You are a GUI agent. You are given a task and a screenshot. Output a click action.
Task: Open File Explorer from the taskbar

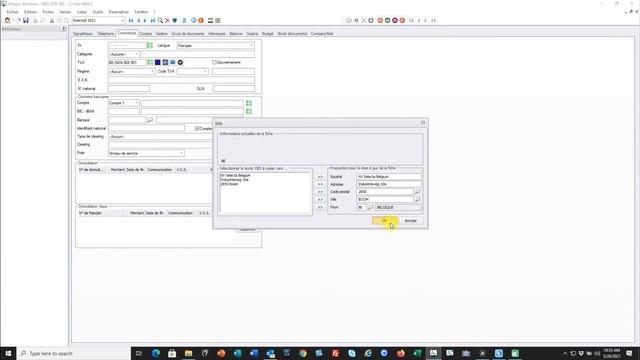188,353
